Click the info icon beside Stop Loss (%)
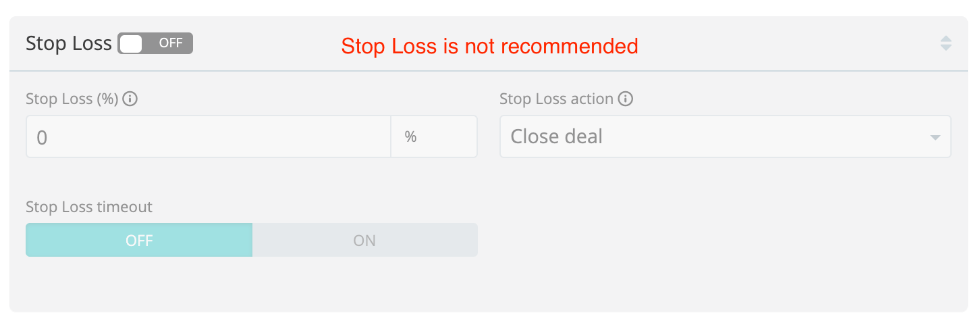 click(130, 99)
